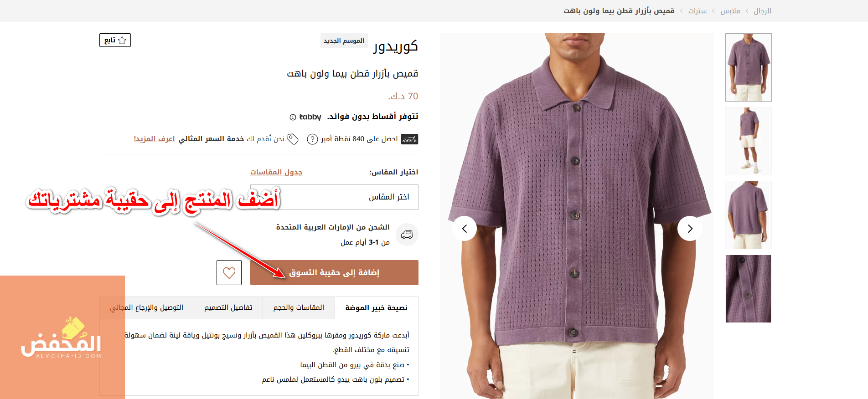
Task: Select the fabric close-up thumbnail
Action: [x=749, y=289]
